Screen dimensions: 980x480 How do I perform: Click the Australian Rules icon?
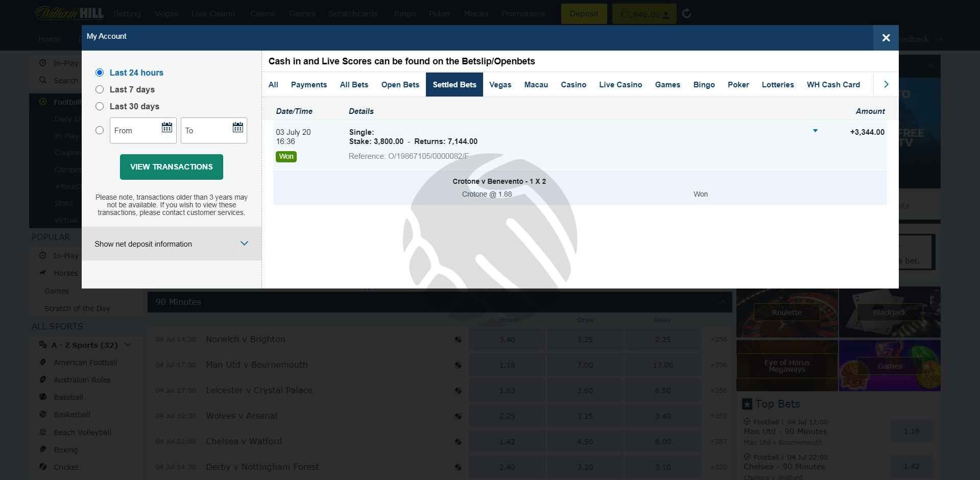43,379
